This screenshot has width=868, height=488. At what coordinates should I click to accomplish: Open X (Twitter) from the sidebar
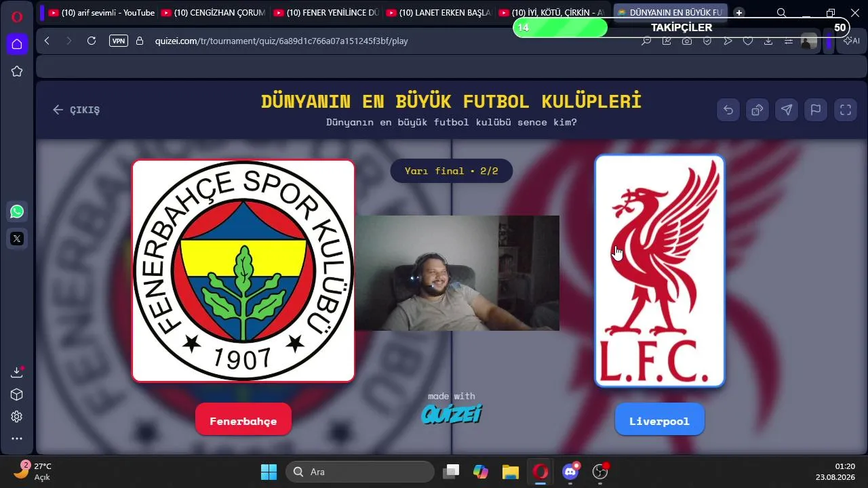pyautogui.click(x=17, y=239)
